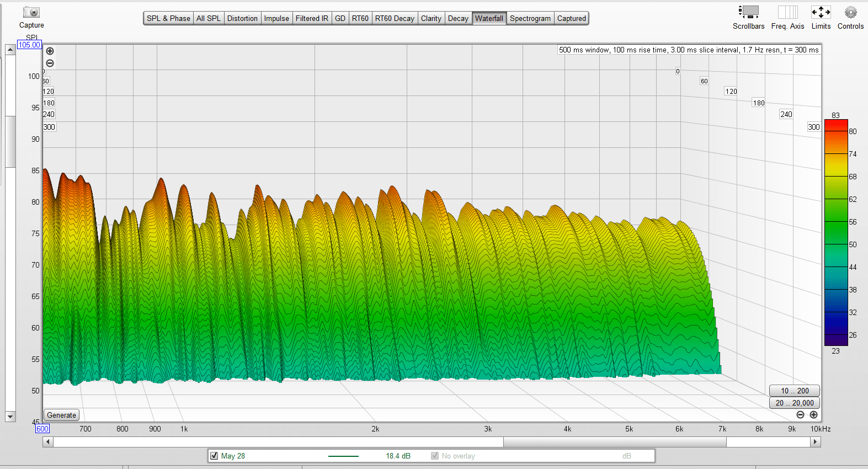Click the May 28 trace line sample
This screenshot has width=868, height=469.
[x=343, y=456]
